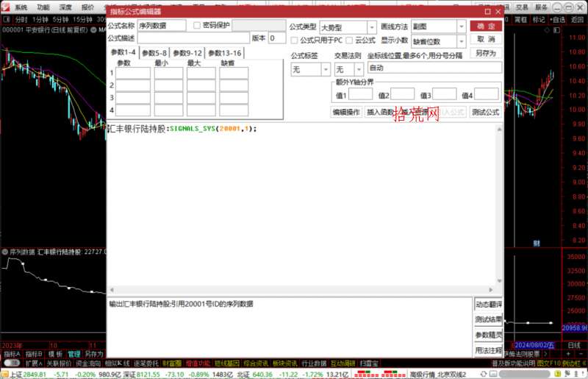The width and height of the screenshot is (588, 379).
Task: Click the minus zoom icon below 日线
Action: pyautogui.click(x=581, y=353)
